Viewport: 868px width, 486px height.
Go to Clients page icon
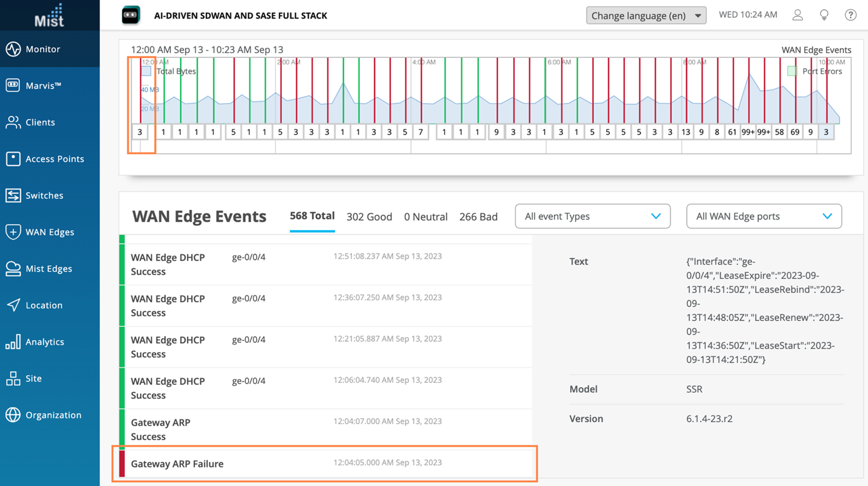pyautogui.click(x=13, y=122)
